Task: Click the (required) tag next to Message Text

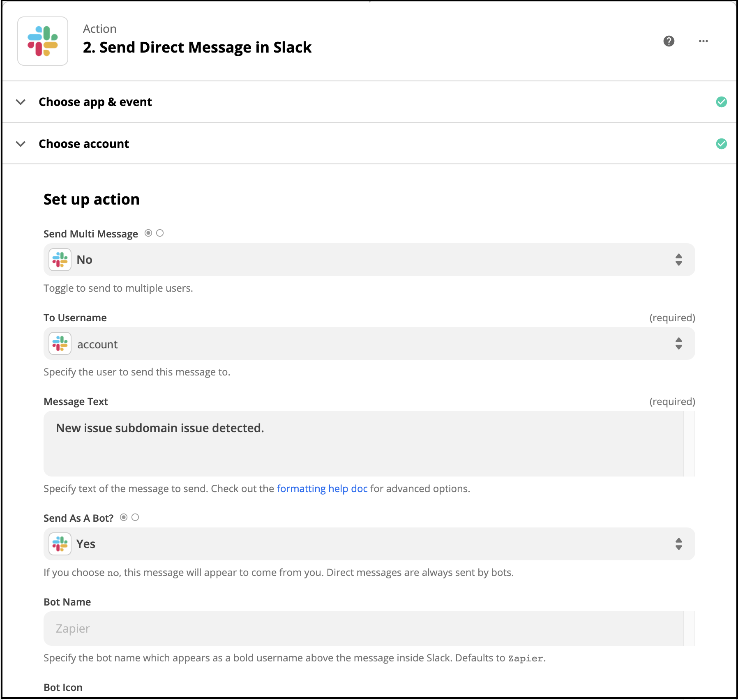Action: click(x=672, y=402)
